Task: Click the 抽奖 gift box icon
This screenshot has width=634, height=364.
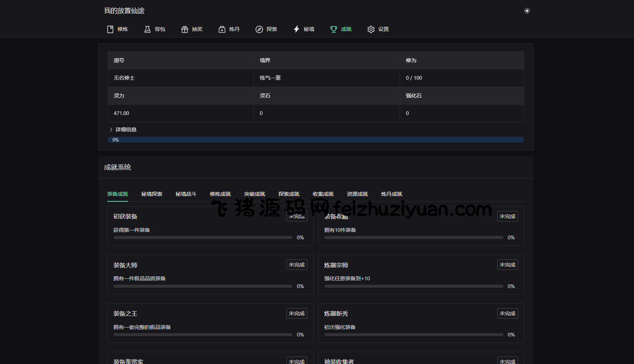Action: click(x=185, y=29)
